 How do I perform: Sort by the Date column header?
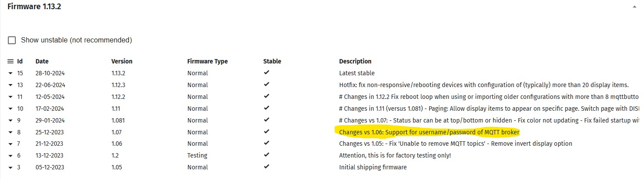tap(42, 61)
